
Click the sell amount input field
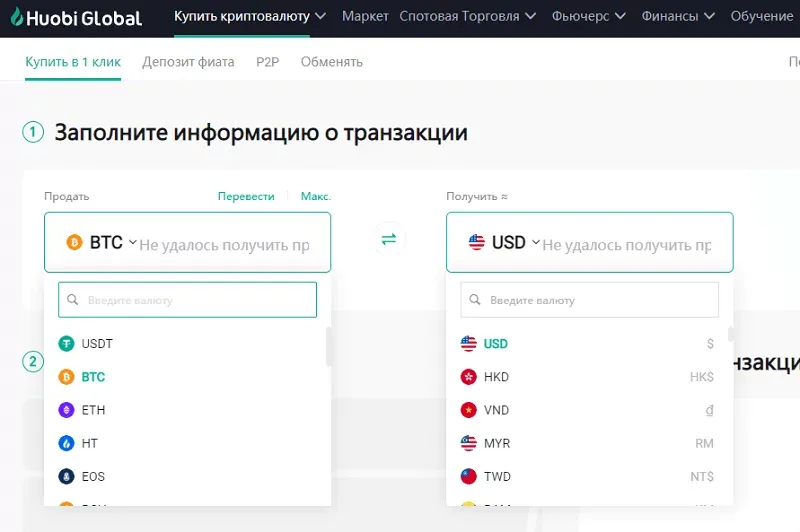224,245
